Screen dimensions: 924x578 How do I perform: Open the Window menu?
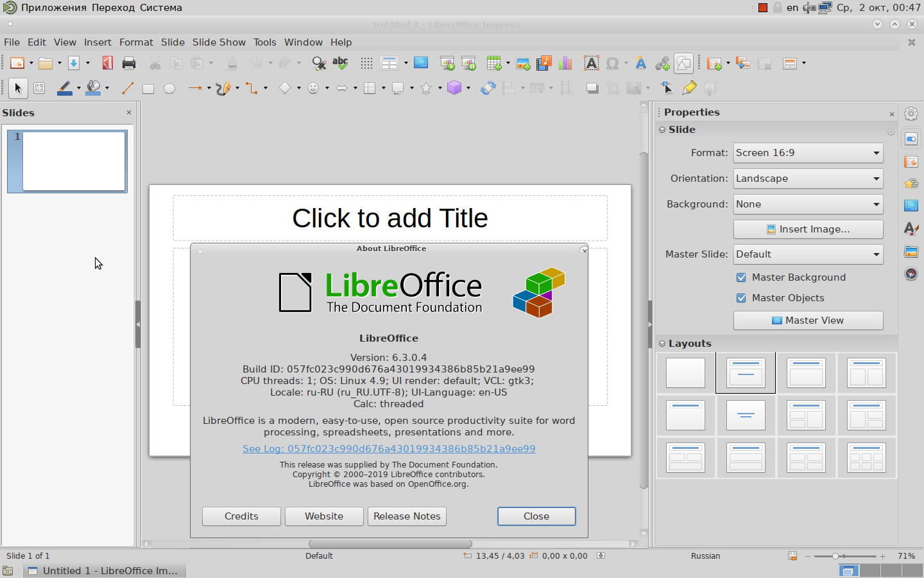click(x=304, y=42)
